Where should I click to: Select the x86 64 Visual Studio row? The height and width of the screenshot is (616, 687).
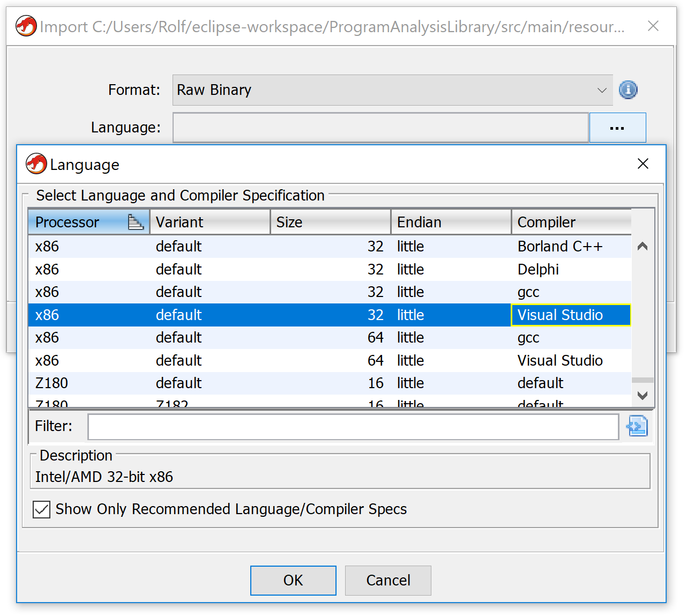330,361
